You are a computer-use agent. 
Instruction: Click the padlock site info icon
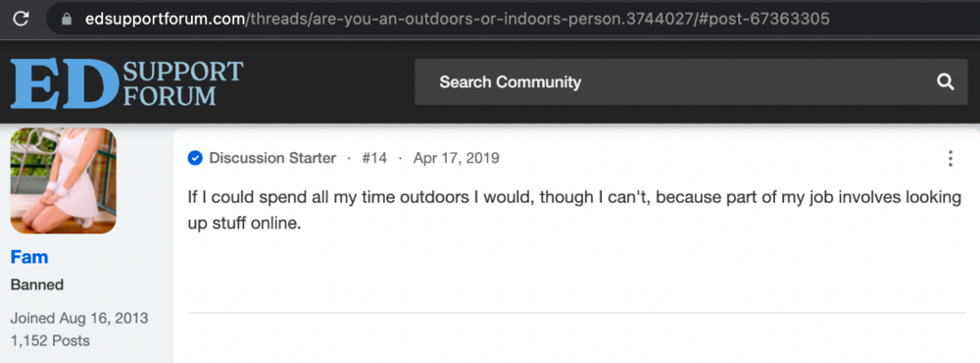point(67,19)
